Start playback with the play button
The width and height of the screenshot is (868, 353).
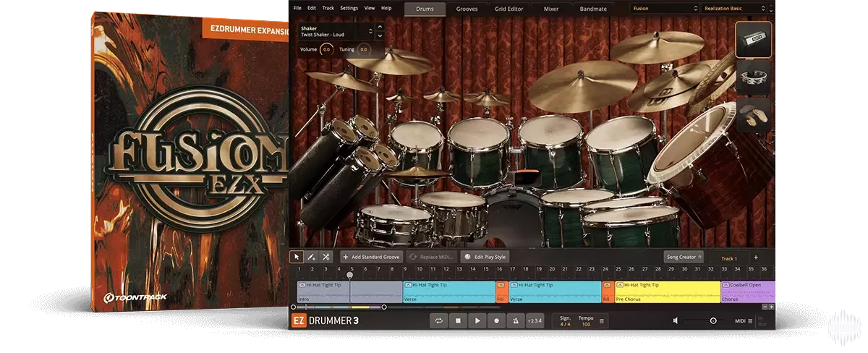477,320
